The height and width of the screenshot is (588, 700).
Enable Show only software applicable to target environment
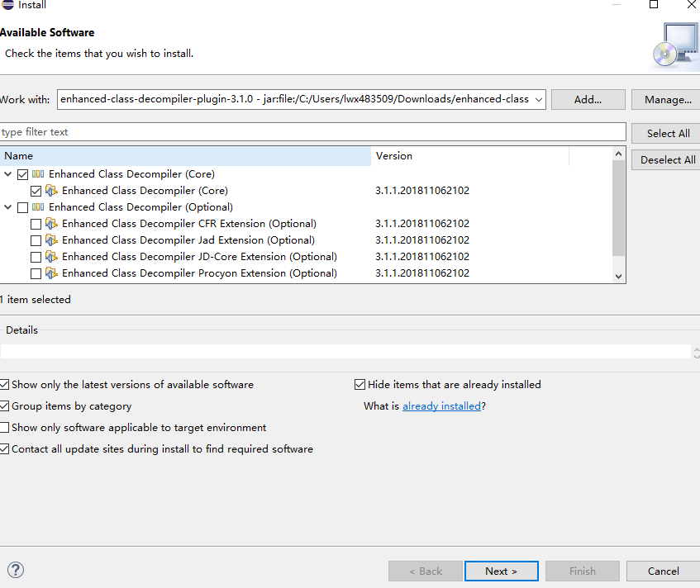pyautogui.click(x=4, y=428)
